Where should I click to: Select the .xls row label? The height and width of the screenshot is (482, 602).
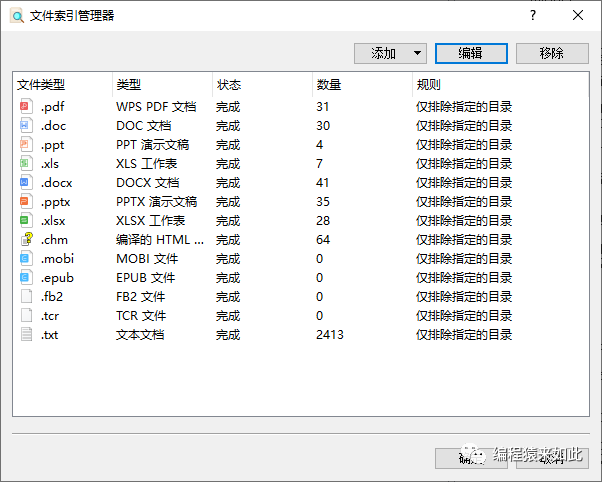50,164
